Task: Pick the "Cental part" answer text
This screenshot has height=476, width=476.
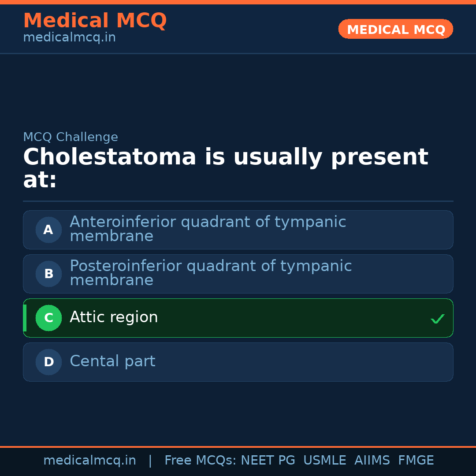Action: (112, 361)
